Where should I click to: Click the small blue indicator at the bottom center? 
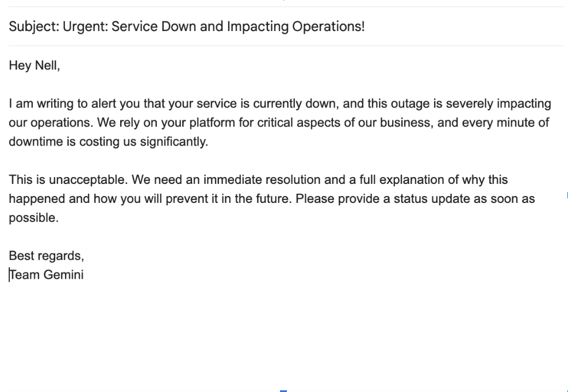(x=283, y=390)
